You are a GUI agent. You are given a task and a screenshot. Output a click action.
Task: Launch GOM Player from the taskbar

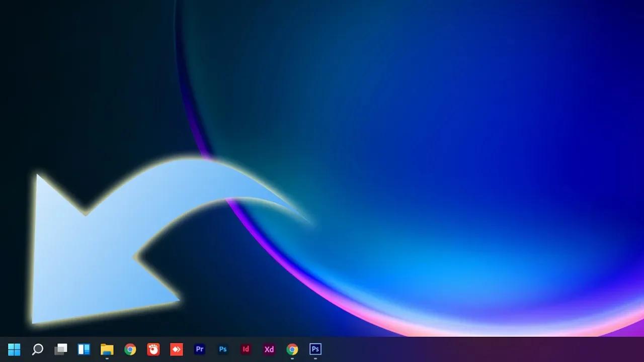click(x=153, y=349)
